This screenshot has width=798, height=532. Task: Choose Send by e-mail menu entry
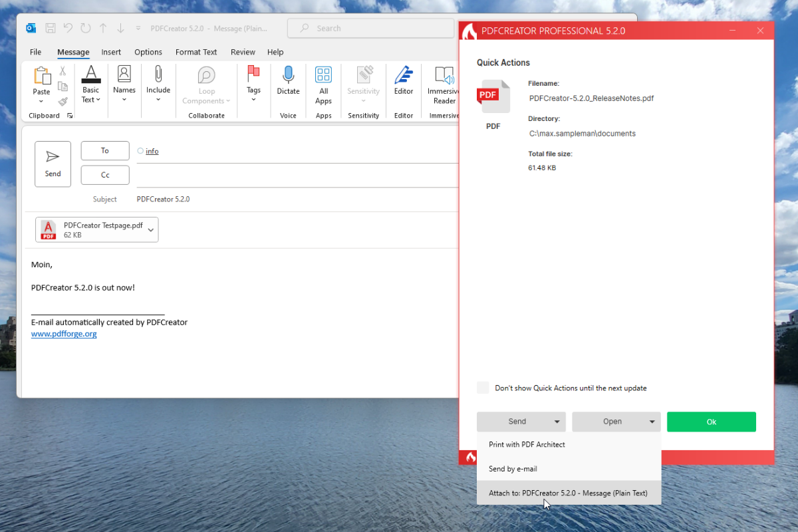pyautogui.click(x=569, y=469)
